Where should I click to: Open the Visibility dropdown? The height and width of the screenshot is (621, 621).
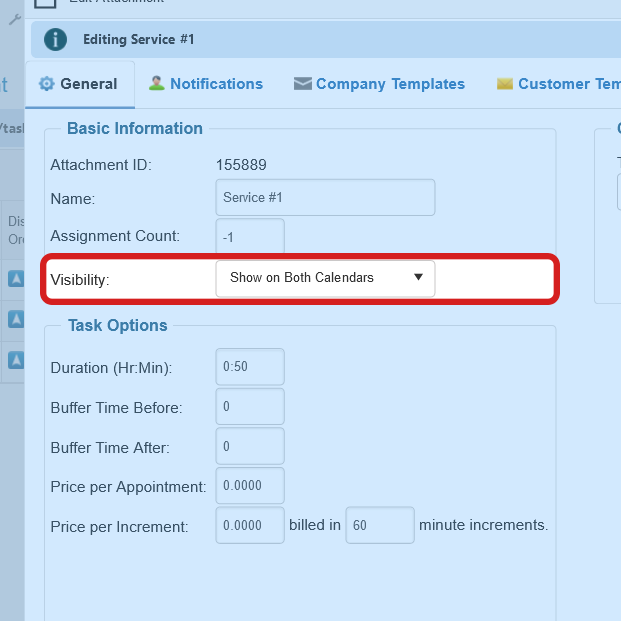click(325, 278)
